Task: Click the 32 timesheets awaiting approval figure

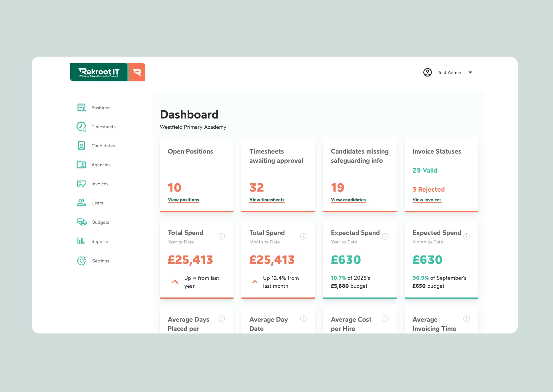Action: point(257,187)
